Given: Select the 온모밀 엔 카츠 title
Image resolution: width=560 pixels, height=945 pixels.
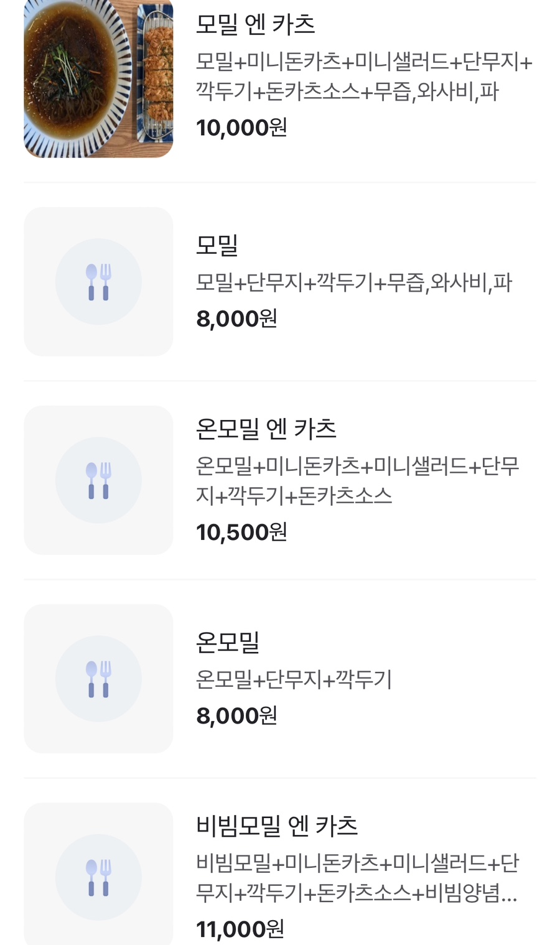Looking at the screenshot, I should (x=266, y=429).
